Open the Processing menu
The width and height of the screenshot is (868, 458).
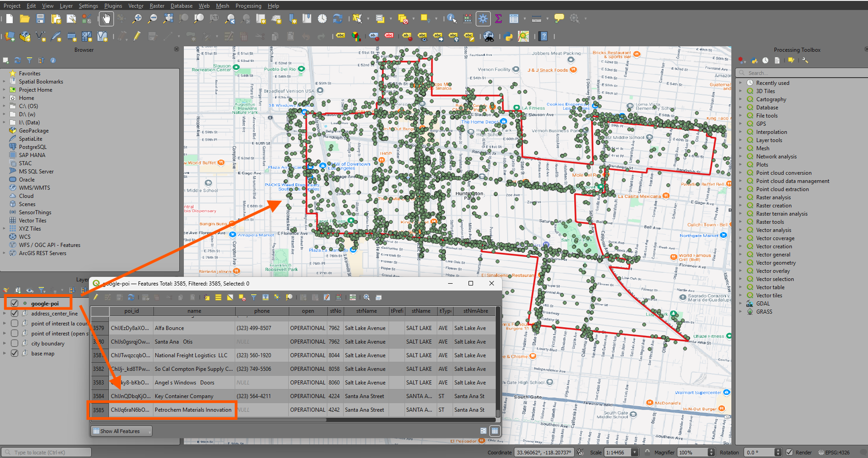[248, 6]
